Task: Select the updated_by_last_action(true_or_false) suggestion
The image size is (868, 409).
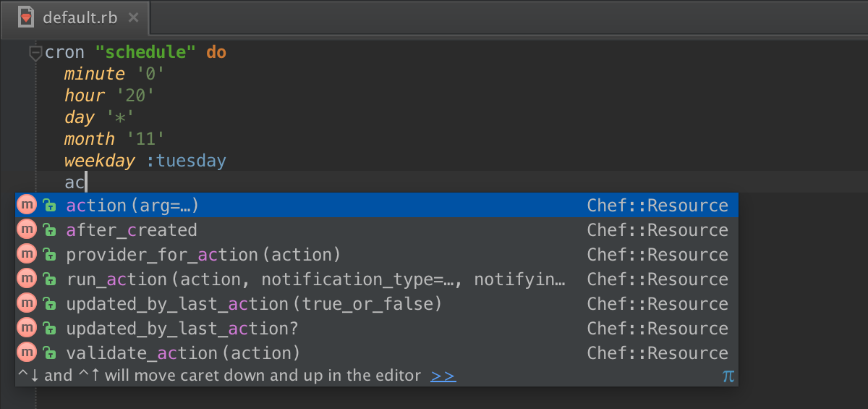Action: pos(253,304)
